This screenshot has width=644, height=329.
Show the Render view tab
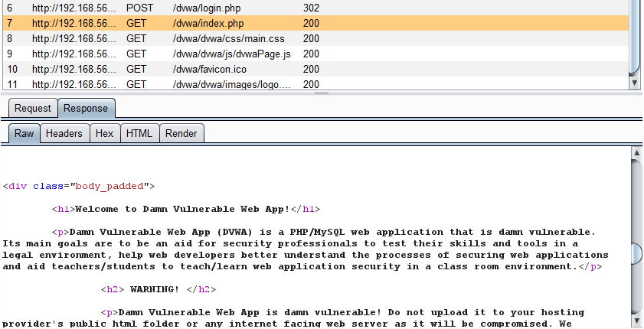(181, 133)
